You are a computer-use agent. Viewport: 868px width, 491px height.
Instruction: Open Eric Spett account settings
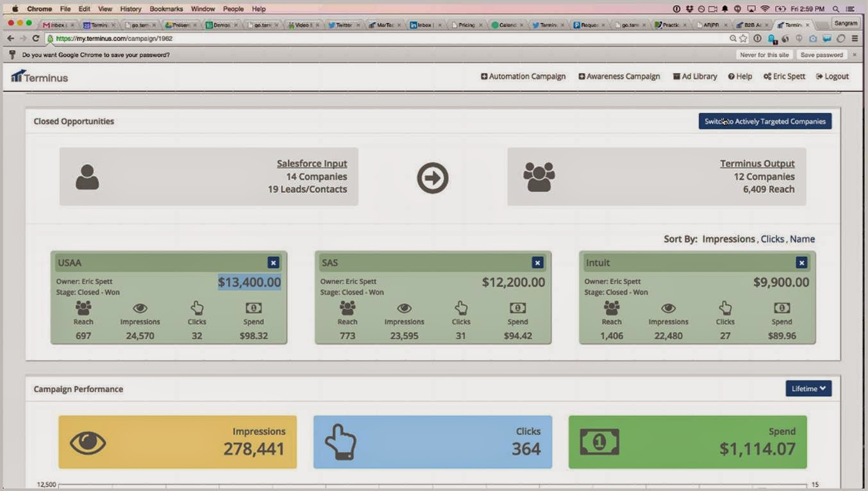pyautogui.click(x=784, y=76)
